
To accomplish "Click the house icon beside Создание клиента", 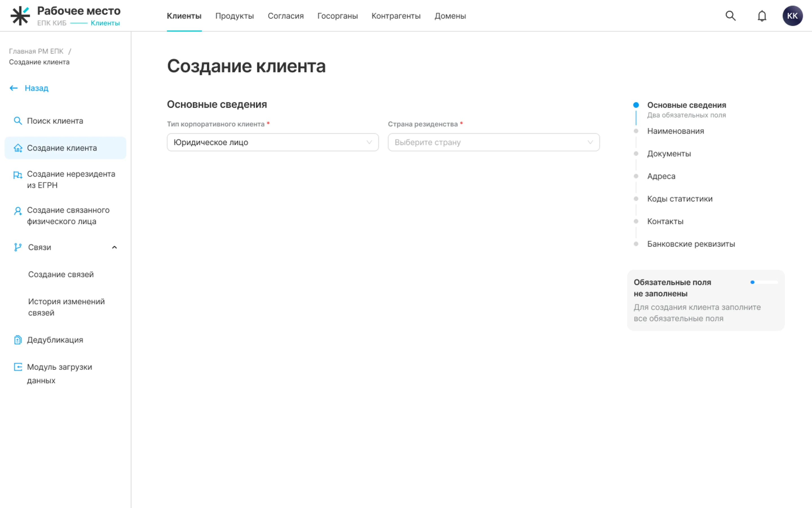I will pyautogui.click(x=18, y=148).
